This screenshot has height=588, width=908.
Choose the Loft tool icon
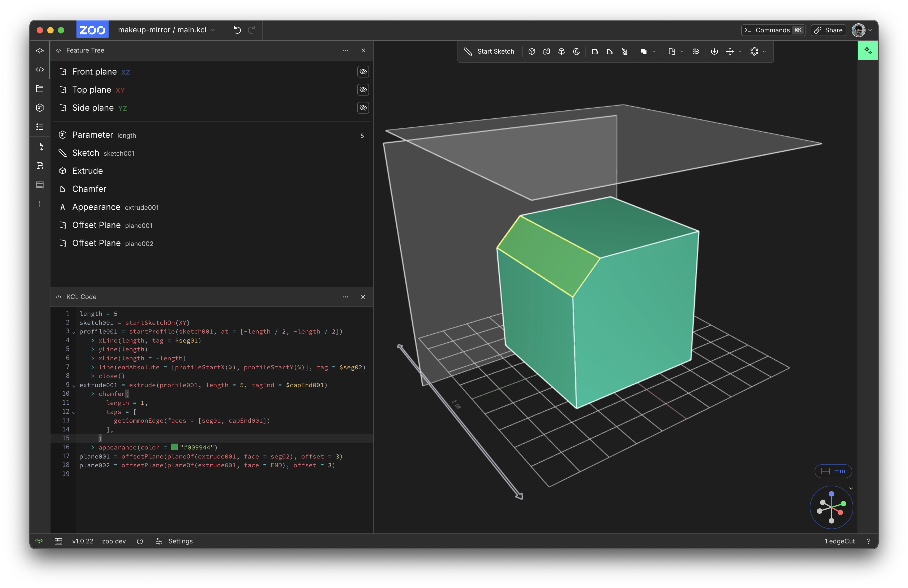pyautogui.click(x=561, y=51)
